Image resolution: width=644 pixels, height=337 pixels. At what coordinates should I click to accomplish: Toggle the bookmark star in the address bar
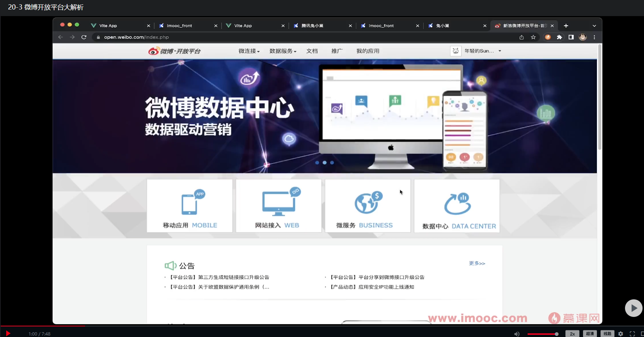533,37
